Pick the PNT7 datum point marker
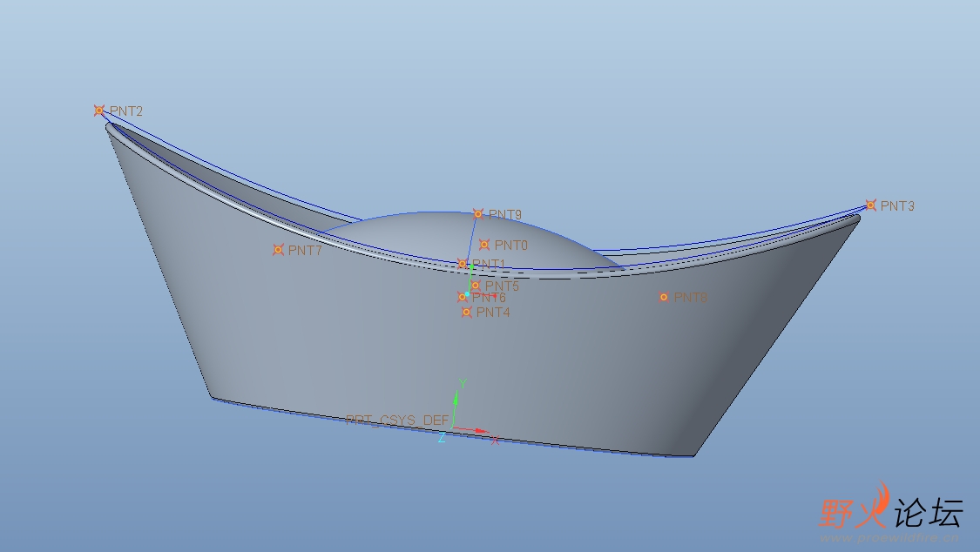980x552 pixels. [278, 250]
